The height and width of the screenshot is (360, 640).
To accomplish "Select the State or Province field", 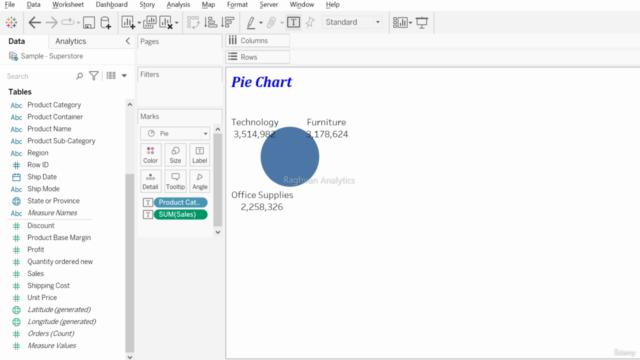I will 53,201.
